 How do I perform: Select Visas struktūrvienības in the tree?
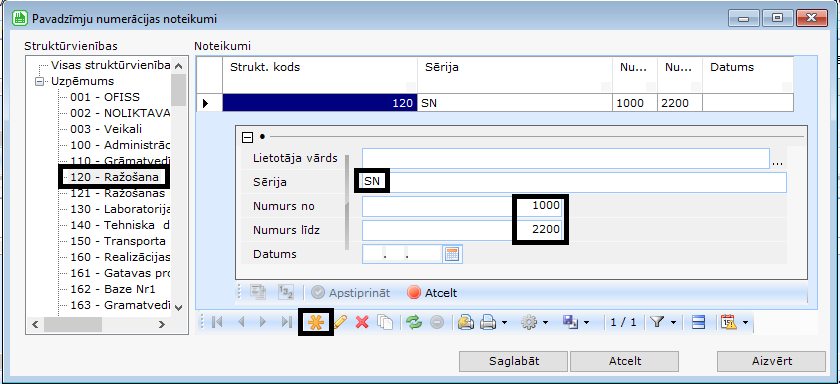pos(110,65)
